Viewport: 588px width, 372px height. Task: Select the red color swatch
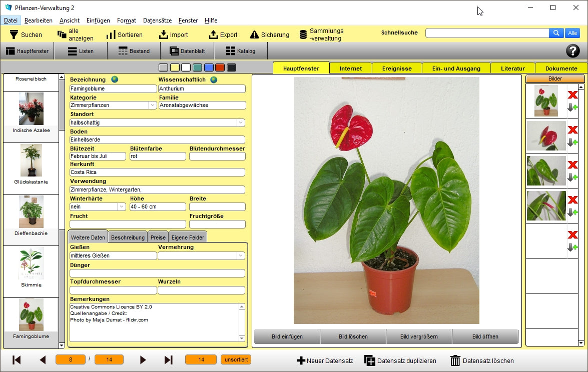220,68
